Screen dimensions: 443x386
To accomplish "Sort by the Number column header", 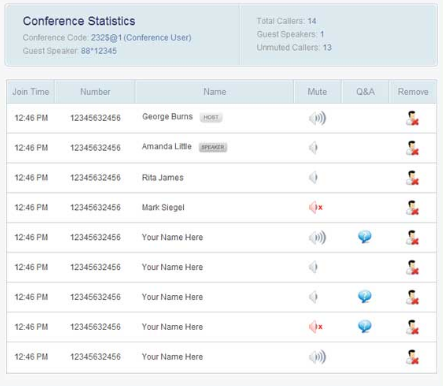I will [95, 92].
